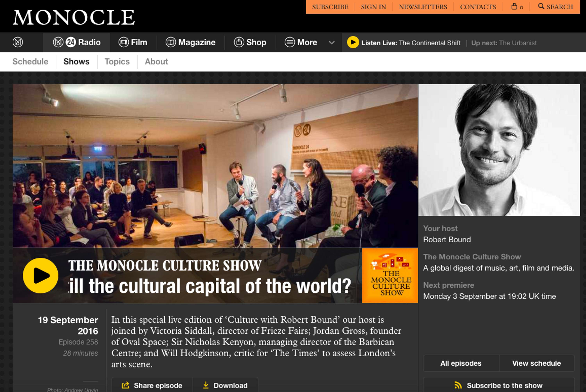Open the Contacts link
This screenshot has width=586, height=392.
478,7
